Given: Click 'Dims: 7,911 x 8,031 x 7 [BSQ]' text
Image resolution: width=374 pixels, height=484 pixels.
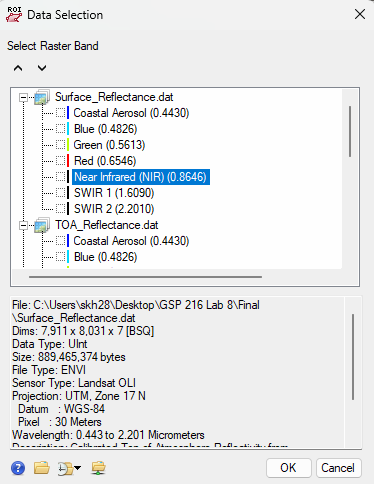Looking at the screenshot, I should pyautogui.click(x=83, y=331).
